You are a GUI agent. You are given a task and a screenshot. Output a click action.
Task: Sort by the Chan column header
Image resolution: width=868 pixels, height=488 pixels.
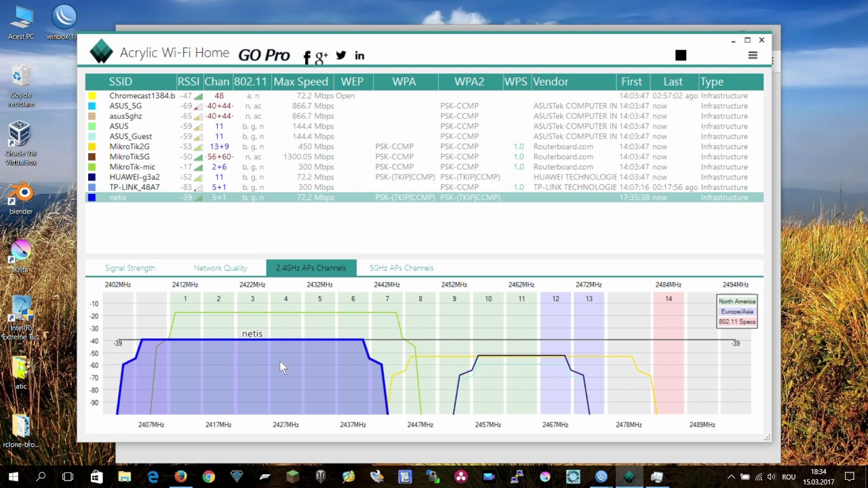217,81
